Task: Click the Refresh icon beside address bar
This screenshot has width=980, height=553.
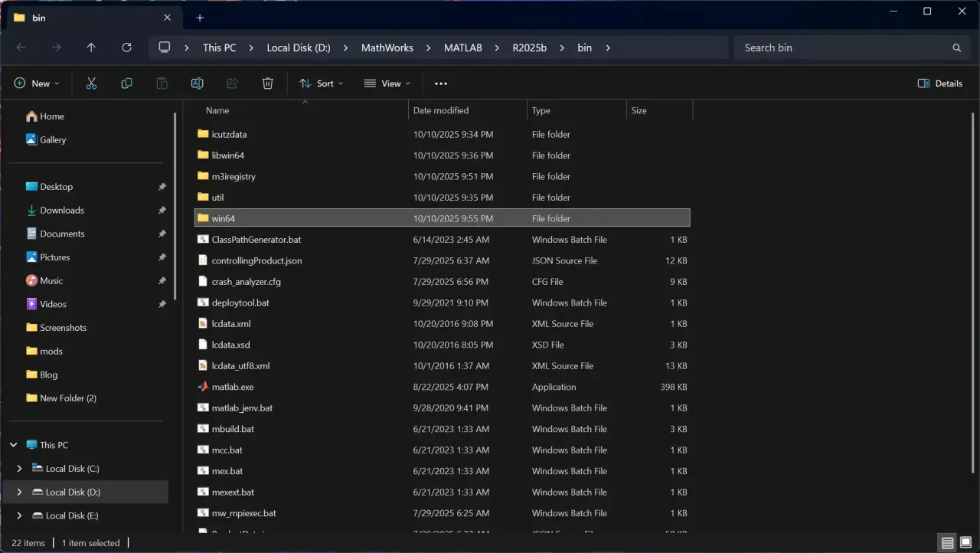Action: tap(127, 47)
